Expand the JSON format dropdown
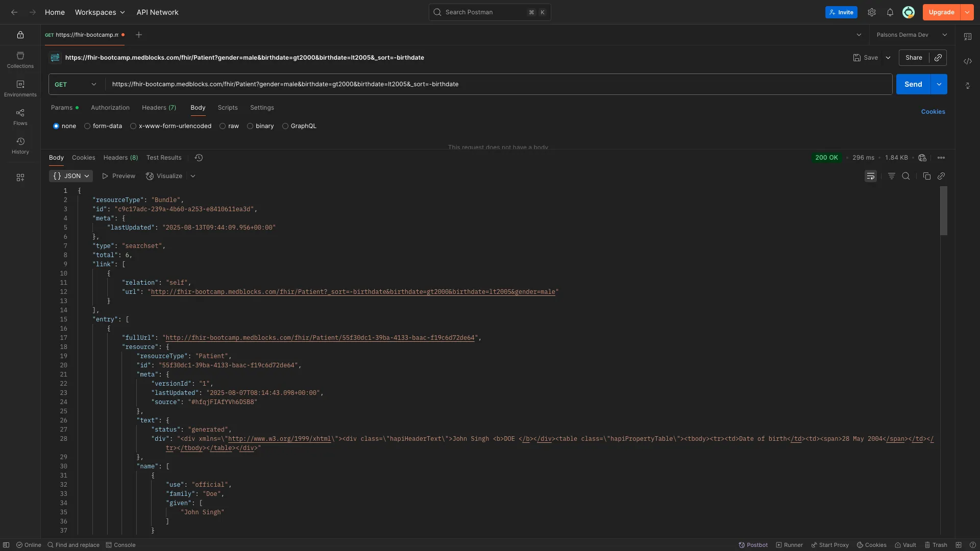 (x=71, y=176)
